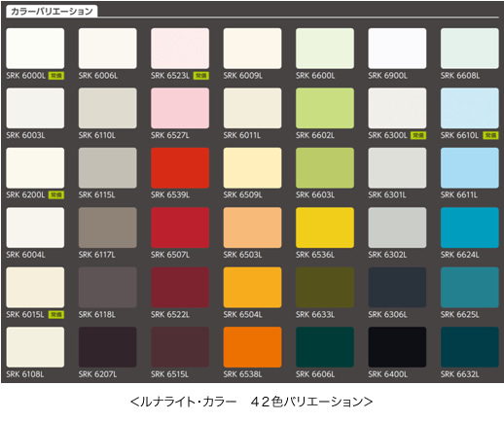Click the 42色バリエーション caption text

point(311,402)
